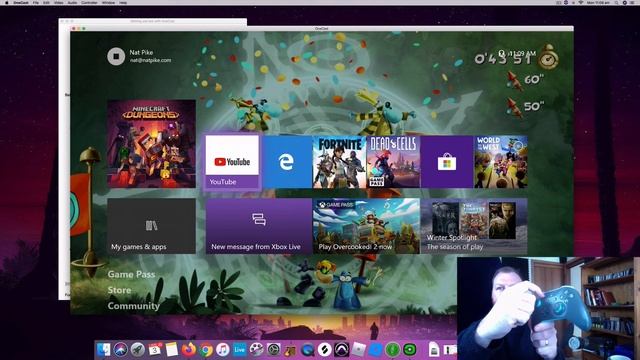Launch the Microsoft Edge tile

point(287,162)
